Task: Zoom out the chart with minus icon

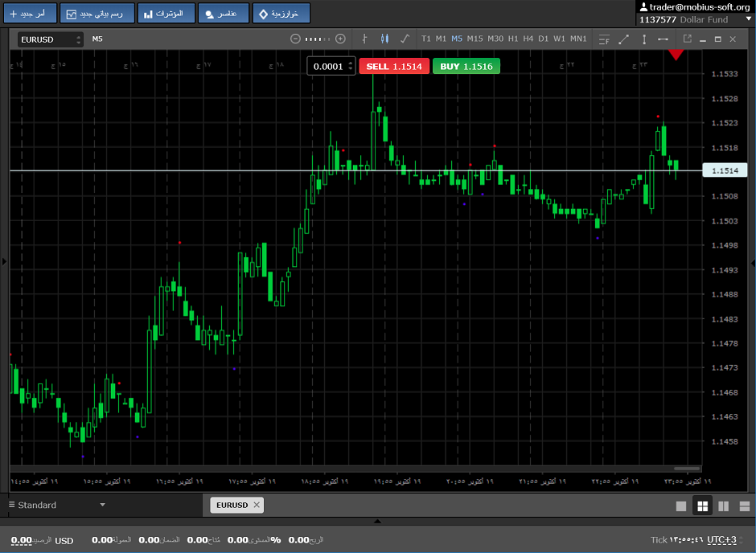Action: coord(295,39)
